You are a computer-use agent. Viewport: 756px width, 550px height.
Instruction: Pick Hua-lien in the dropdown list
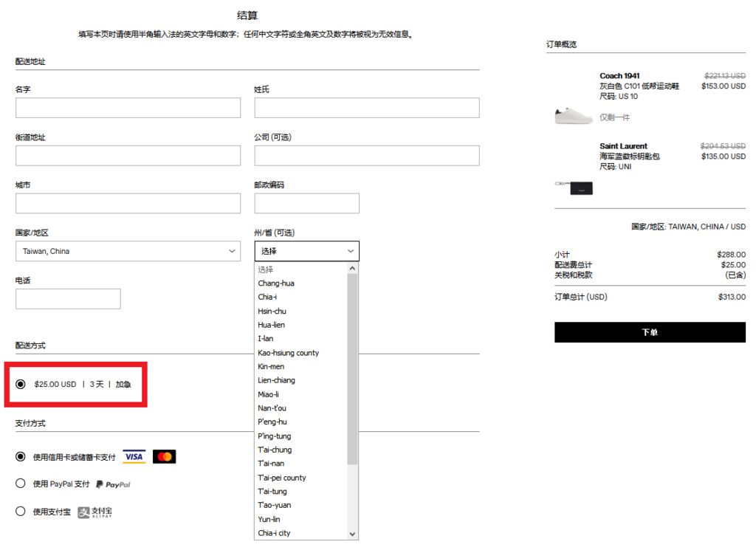pyautogui.click(x=301, y=325)
